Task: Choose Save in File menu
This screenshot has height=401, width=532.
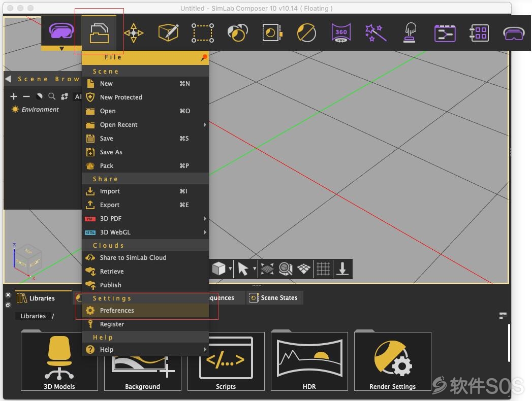Action: tap(145, 138)
